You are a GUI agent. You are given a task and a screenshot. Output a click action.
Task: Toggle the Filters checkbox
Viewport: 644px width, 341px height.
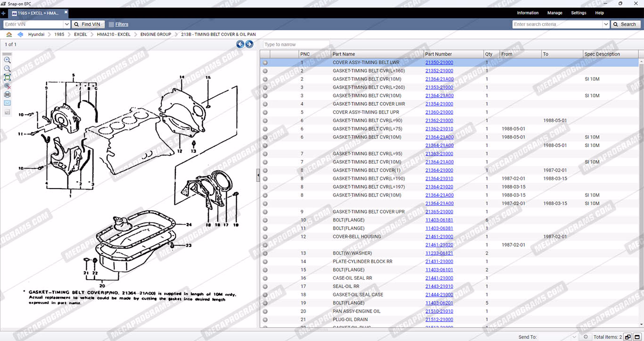point(111,25)
